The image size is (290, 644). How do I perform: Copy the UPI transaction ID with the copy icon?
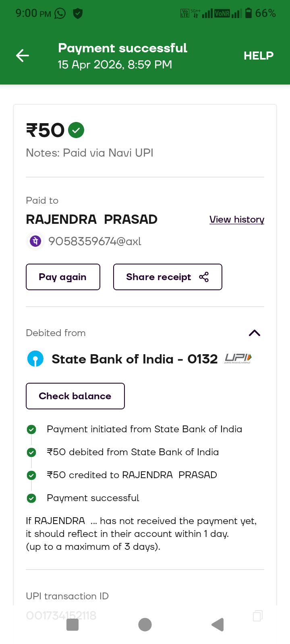click(257, 615)
